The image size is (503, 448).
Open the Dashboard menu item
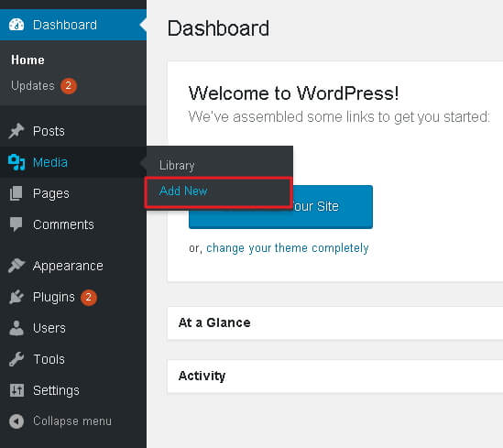click(x=73, y=25)
